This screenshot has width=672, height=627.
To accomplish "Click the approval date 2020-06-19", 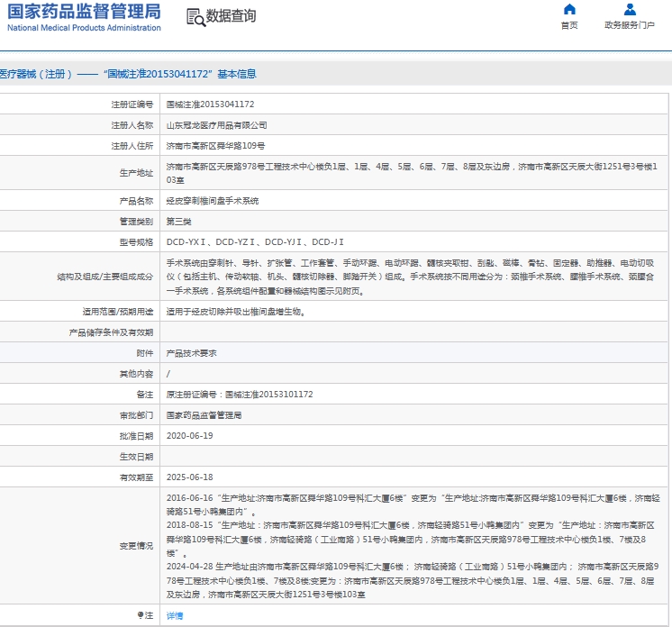I will (x=189, y=436).
